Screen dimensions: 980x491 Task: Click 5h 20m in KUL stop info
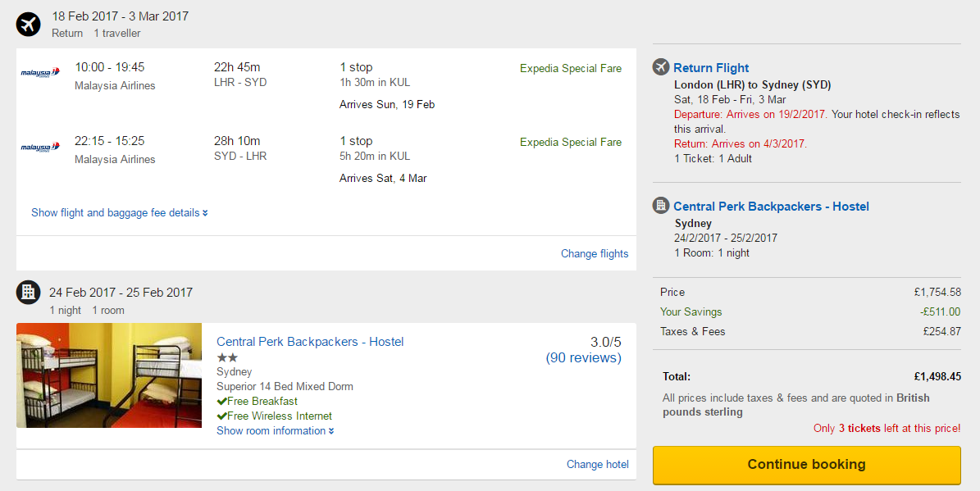[375, 157]
